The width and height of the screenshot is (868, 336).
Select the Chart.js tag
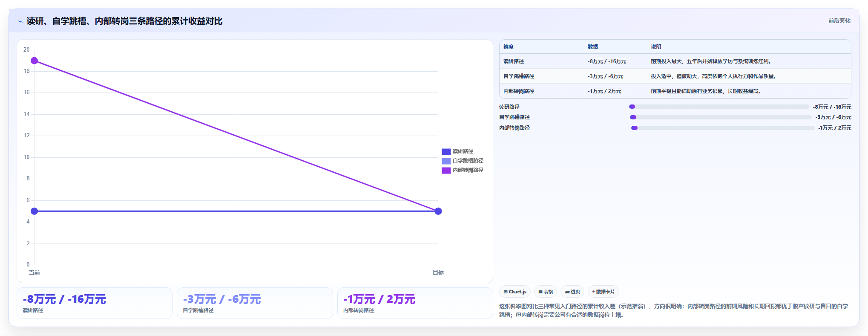tap(514, 292)
